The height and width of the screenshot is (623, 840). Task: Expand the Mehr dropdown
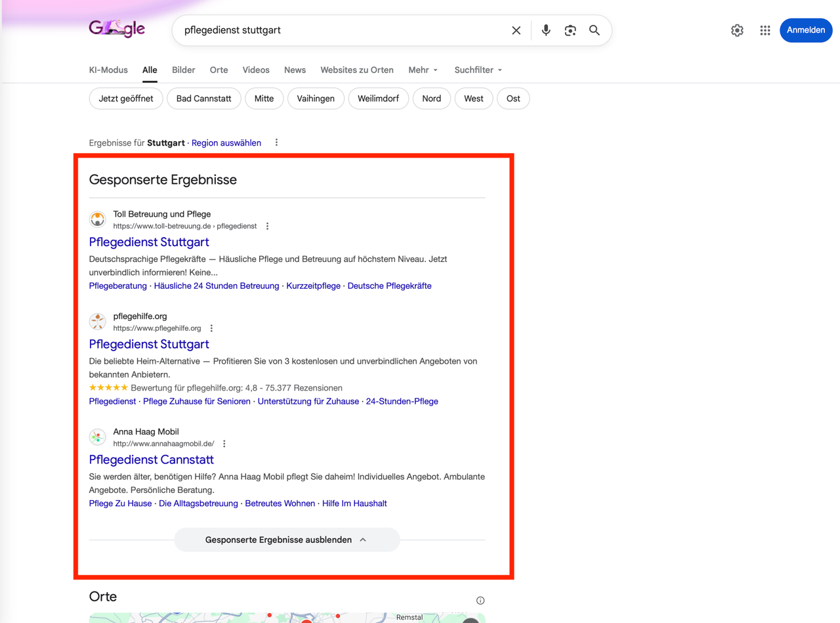[423, 70]
